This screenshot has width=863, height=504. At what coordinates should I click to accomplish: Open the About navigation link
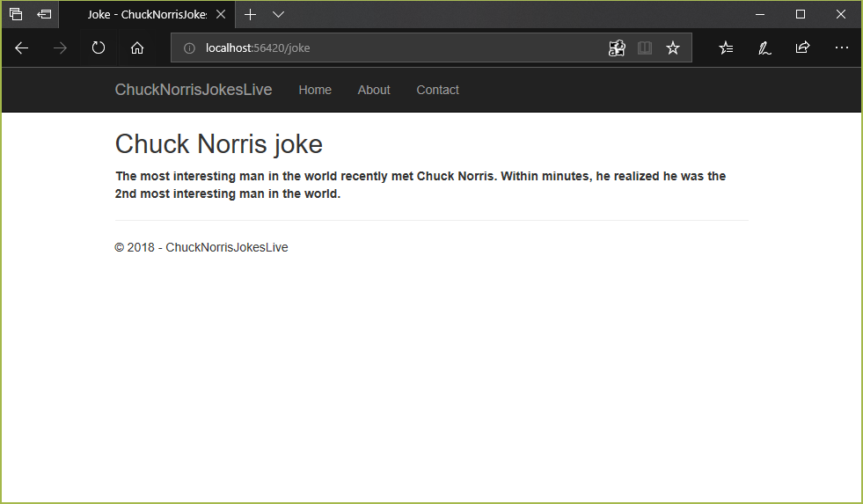coord(374,90)
